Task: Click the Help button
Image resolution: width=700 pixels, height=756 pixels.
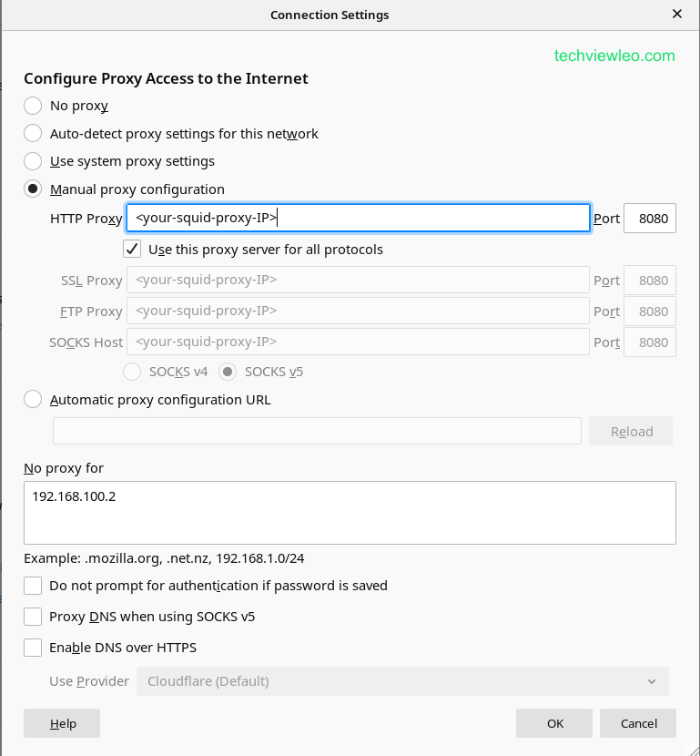Action: tap(62, 723)
